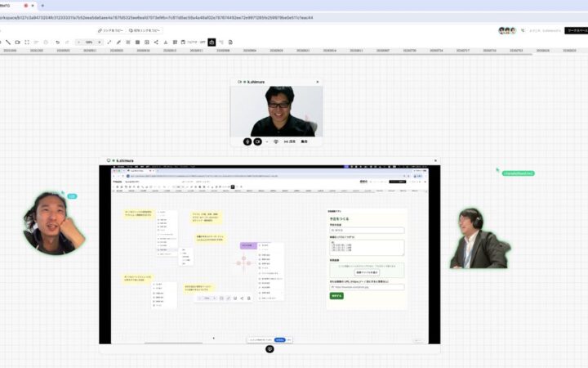Click the list lines toolbar icon

[128, 43]
